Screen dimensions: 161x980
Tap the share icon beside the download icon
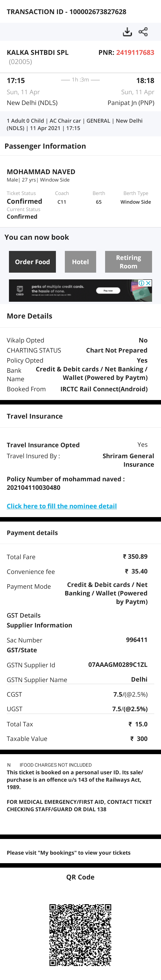(143, 32)
